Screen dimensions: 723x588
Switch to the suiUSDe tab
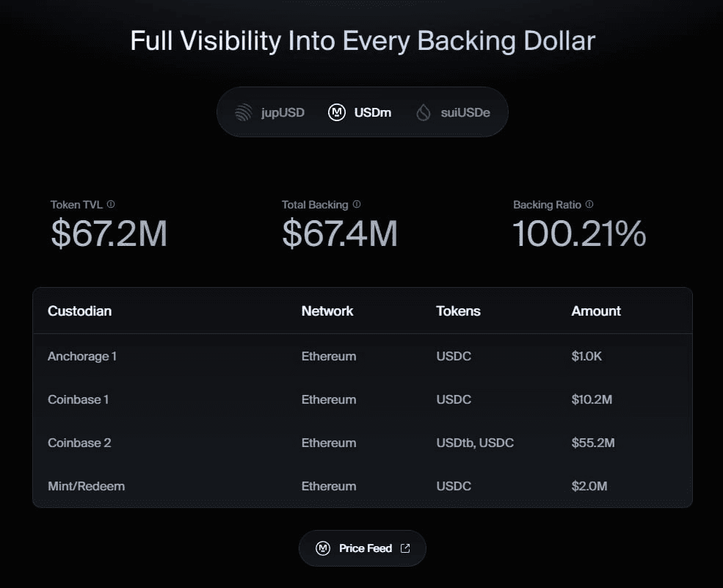(x=454, y=112)
